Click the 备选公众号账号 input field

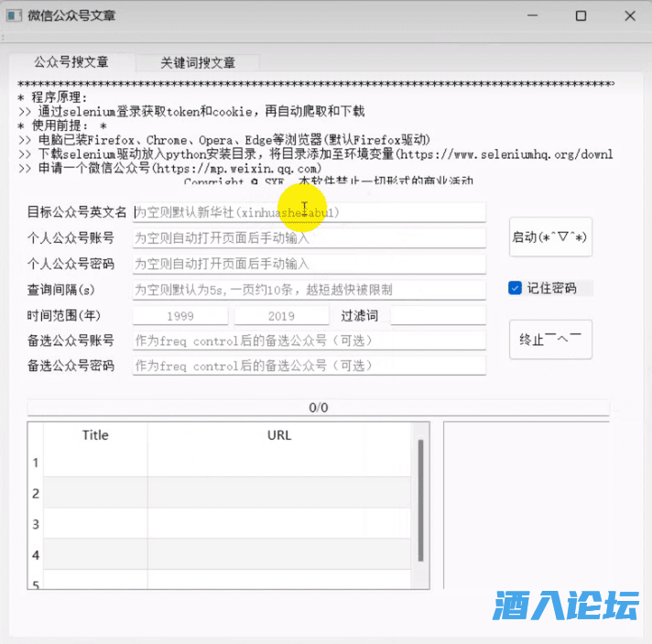pos(310,341)
